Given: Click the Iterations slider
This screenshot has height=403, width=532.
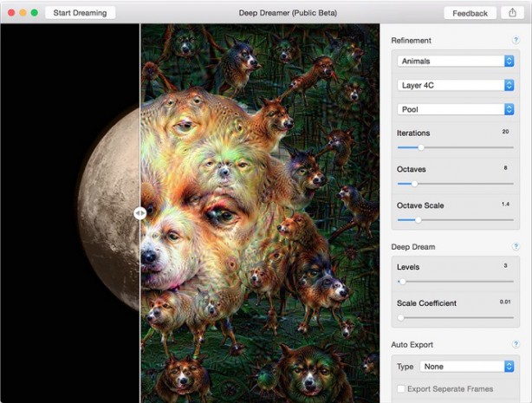Looking at the screenshot, I should coord(456,147).
